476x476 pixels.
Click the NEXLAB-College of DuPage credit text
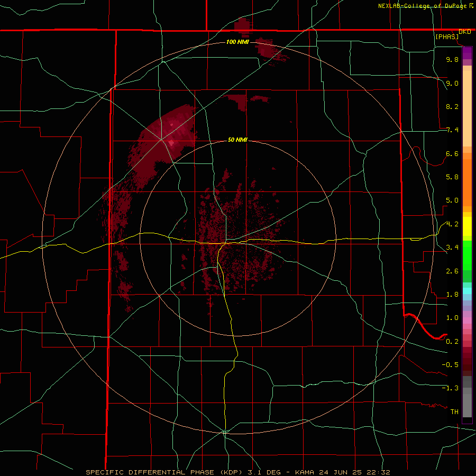click(x=422, y=6)
